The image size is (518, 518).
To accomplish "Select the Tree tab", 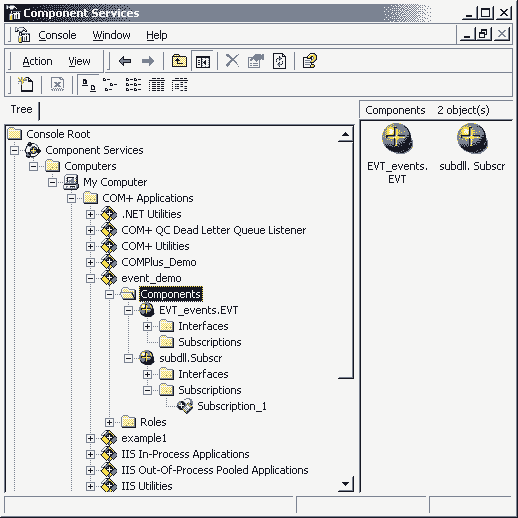I will tap(21, 109).
